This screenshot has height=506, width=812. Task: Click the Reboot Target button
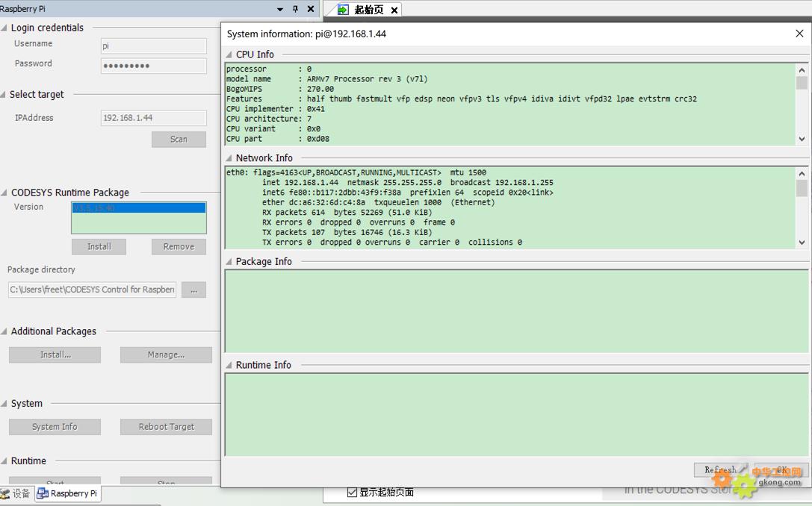(167, 427)
